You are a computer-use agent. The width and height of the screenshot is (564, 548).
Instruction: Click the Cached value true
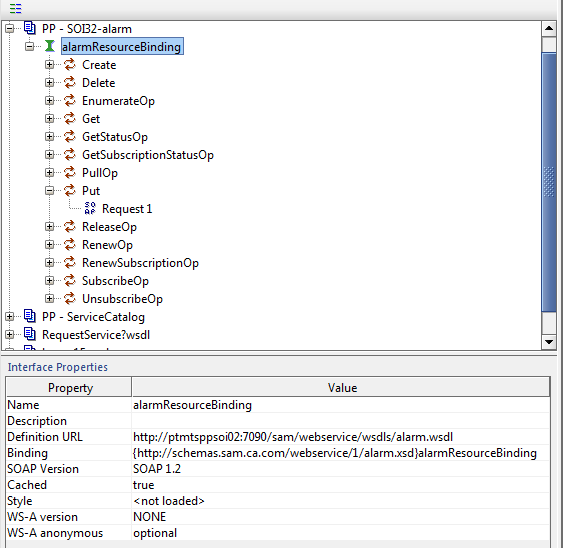coord(341,485)
